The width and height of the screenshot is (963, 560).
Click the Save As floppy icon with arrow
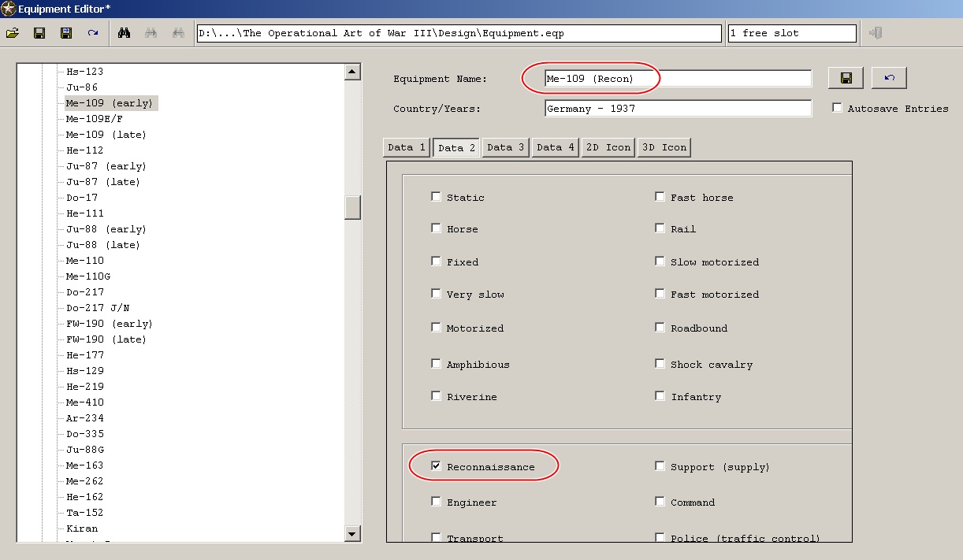(x=66, y=33)
